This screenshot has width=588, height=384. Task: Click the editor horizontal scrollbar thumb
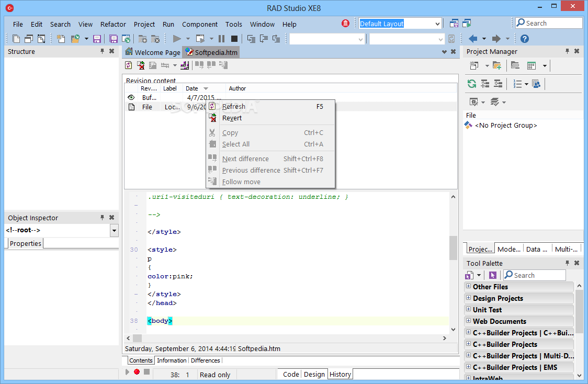(x=138, y=338)
